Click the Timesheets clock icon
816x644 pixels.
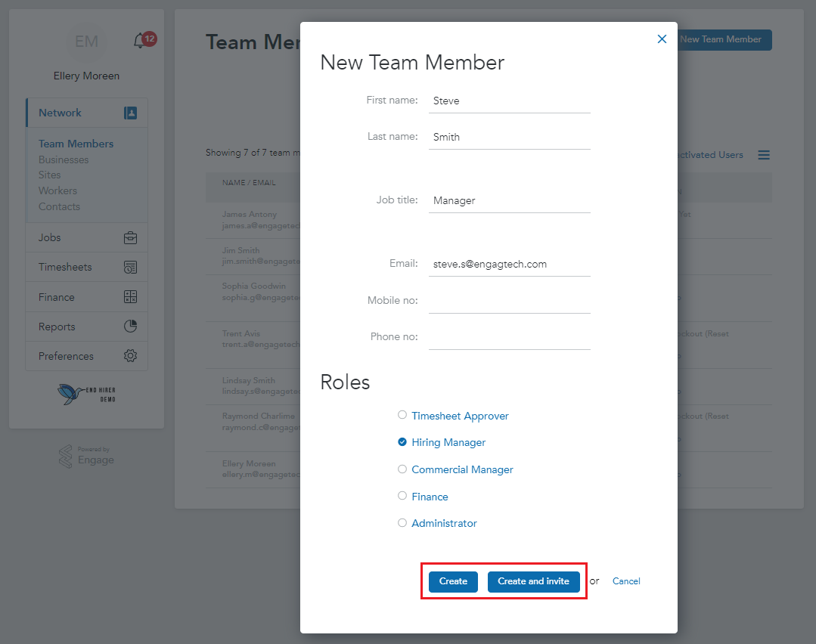[x=130, y=267]
